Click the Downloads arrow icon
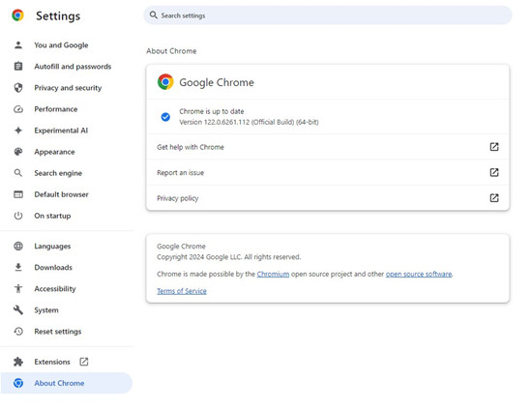The height and width of the screenshot is (410, 532). point(18,267)
